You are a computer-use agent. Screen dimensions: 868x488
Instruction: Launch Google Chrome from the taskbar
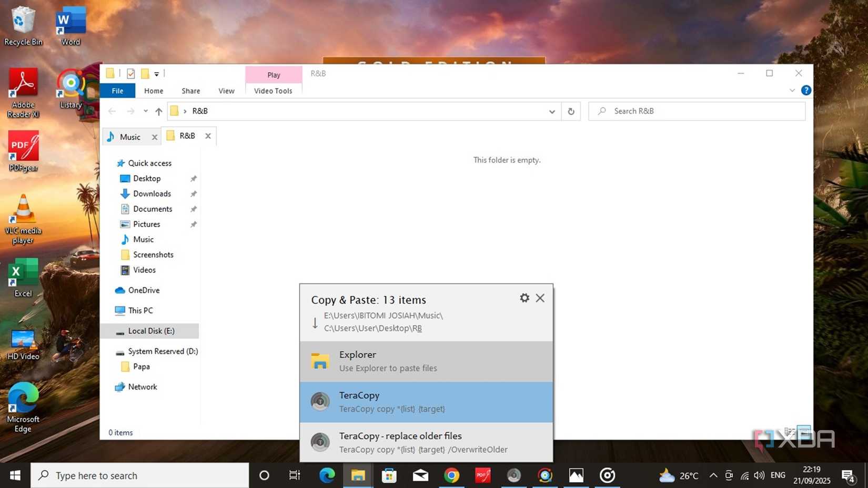[451, 475]
